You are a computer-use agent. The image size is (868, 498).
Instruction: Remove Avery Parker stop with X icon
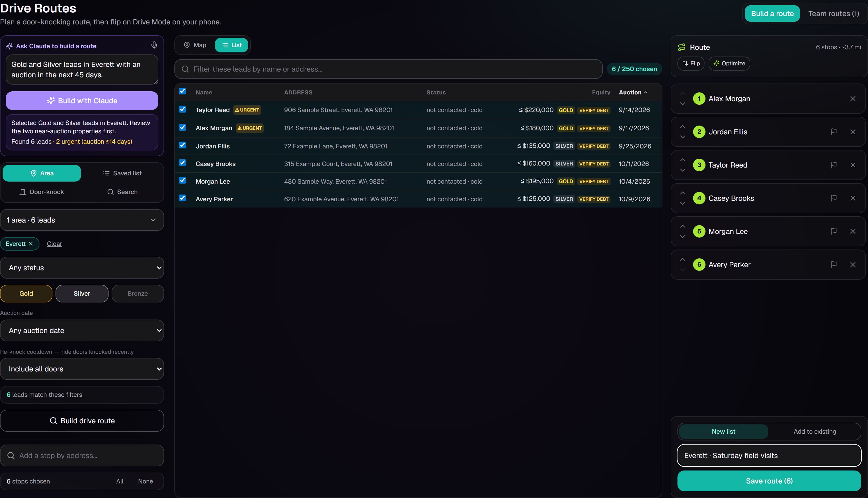pyautogui.click(x=853, y=264)
